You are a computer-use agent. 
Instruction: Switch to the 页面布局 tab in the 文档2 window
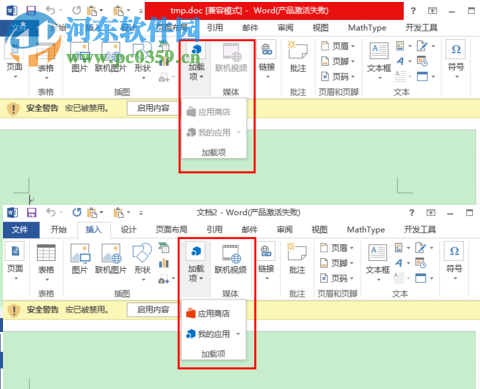point(171,229)
